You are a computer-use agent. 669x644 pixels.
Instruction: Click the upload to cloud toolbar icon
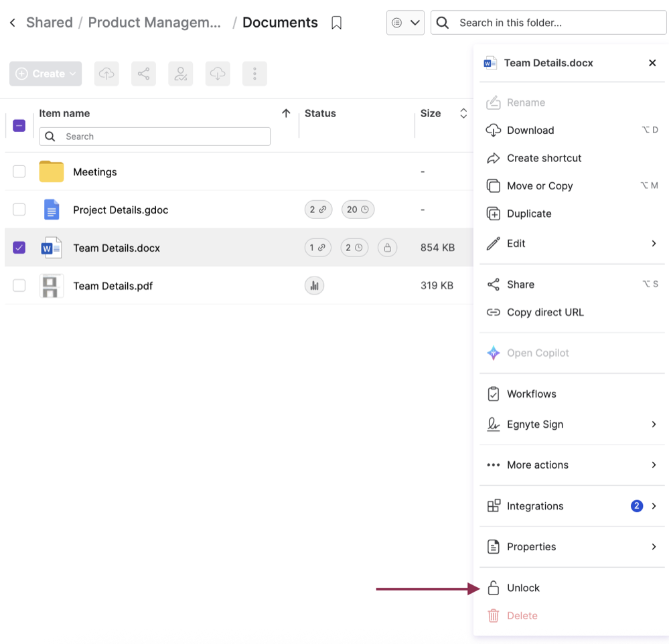click(106, 74)
